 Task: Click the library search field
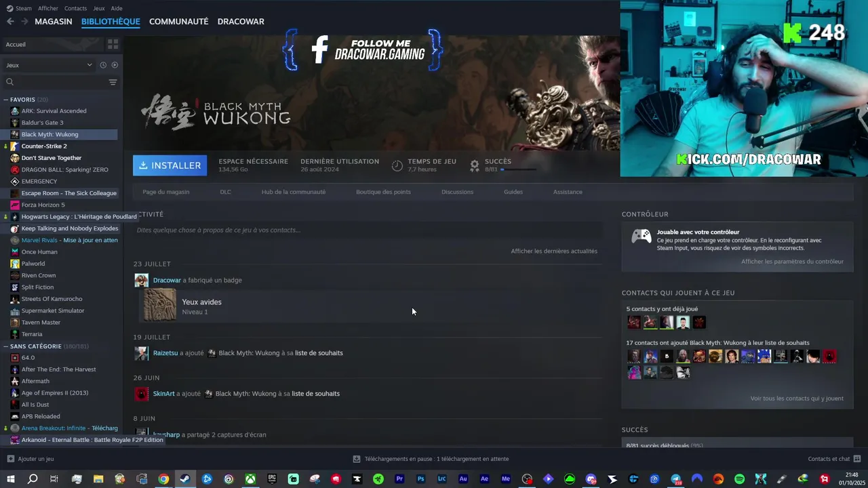tap(61, 82)
